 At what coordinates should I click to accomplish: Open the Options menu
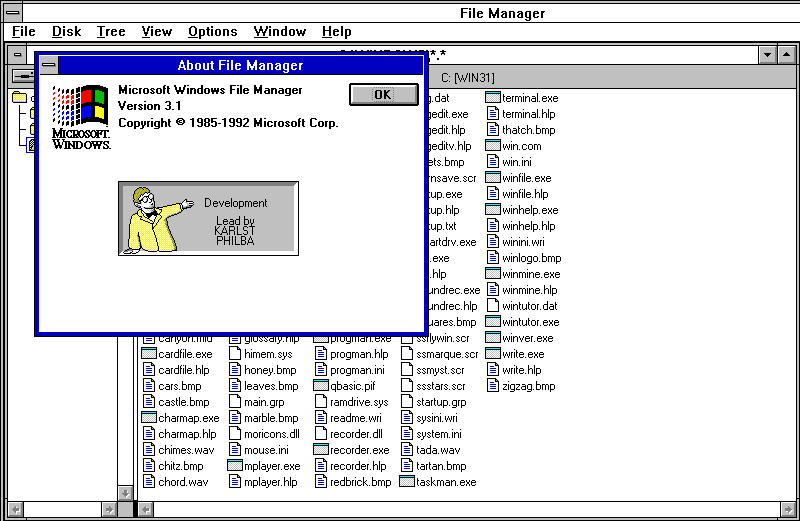[212, 32]
